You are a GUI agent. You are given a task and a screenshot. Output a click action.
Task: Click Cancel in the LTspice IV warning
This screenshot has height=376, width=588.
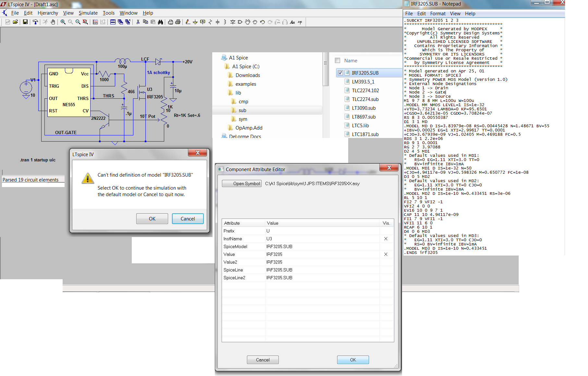tap(188, 219)
